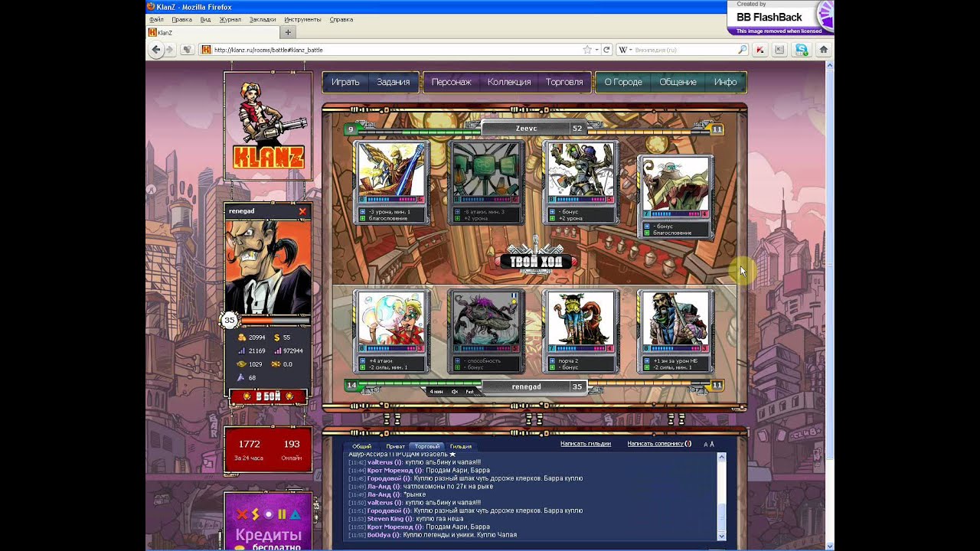Image resolution: width=980 pixels, height=551 pixels.
Task: Click the KlanZ game logo
Action: [x=268, y=126]
